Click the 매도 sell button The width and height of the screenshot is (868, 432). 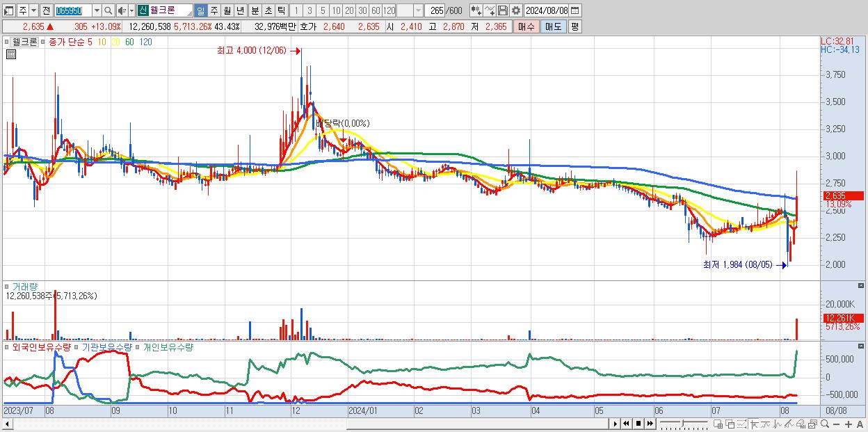coord(553,26)
